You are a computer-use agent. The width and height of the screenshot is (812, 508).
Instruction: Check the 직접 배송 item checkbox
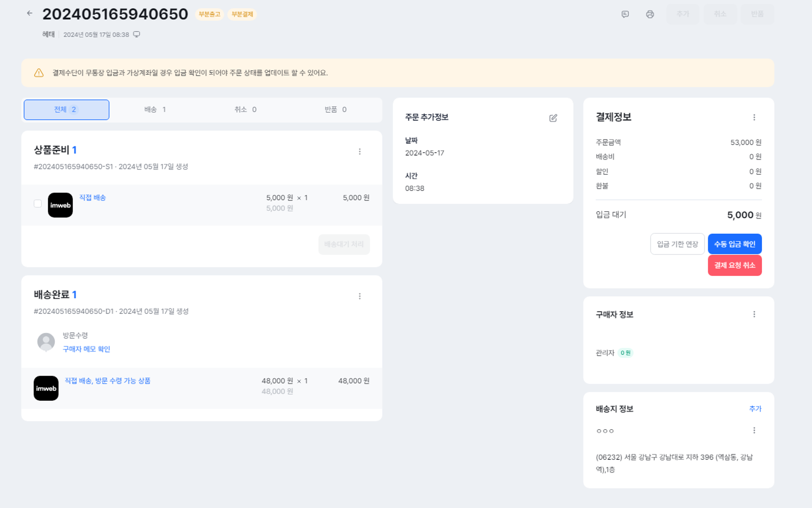(x=38, y=204)
